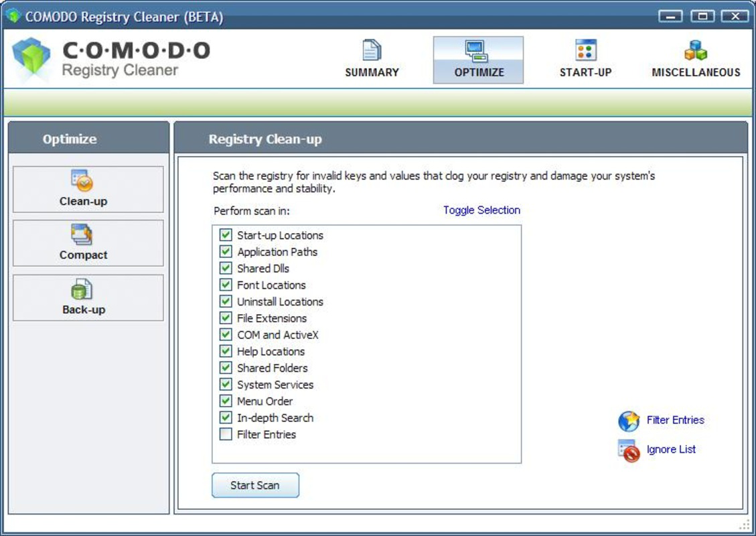756x536 pixels.
Task: Click the Toggle Selection link
Action: [481, 210]
